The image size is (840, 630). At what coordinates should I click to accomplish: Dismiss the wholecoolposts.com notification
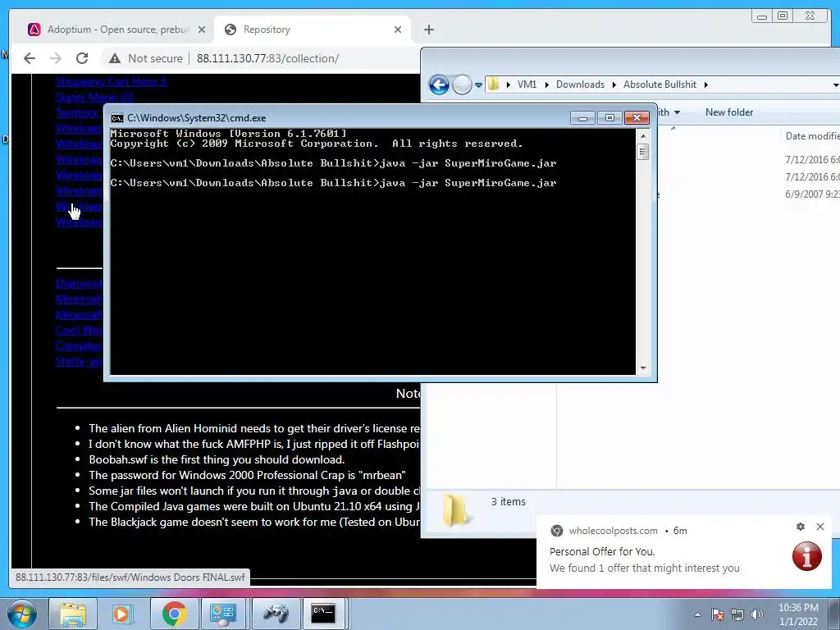coord(819,527)
